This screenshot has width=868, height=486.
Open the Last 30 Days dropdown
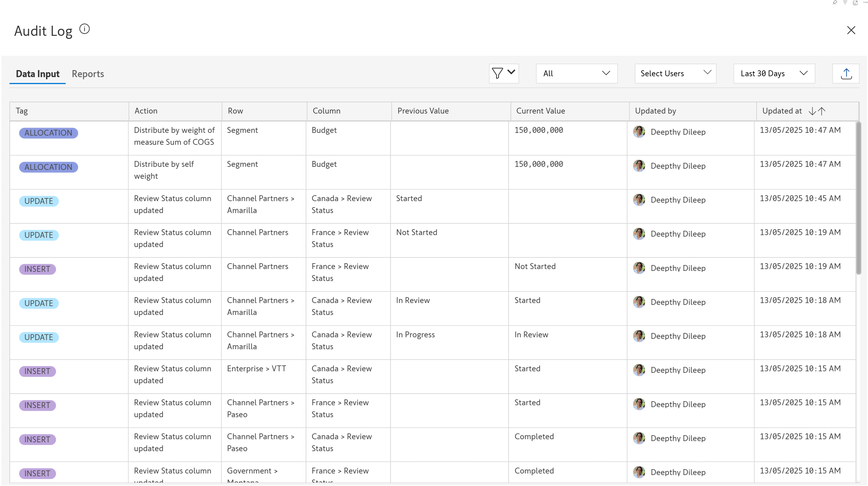click(774, 73)
